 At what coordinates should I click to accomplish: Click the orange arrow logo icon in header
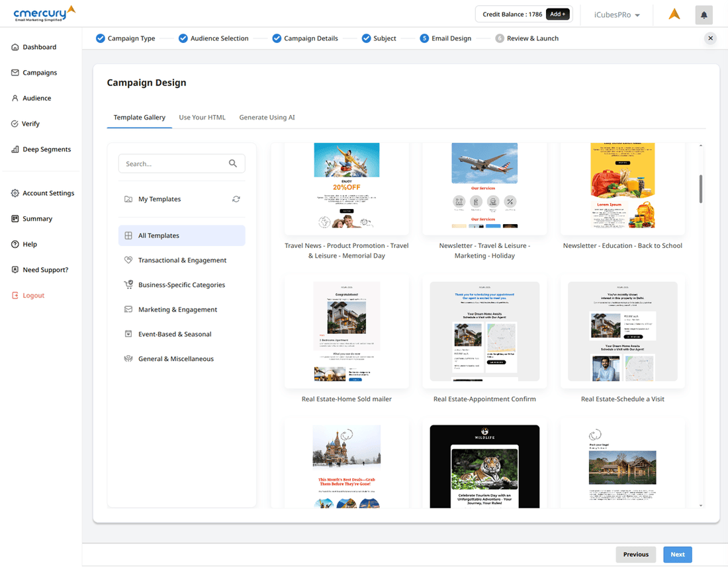click(674, 15)
